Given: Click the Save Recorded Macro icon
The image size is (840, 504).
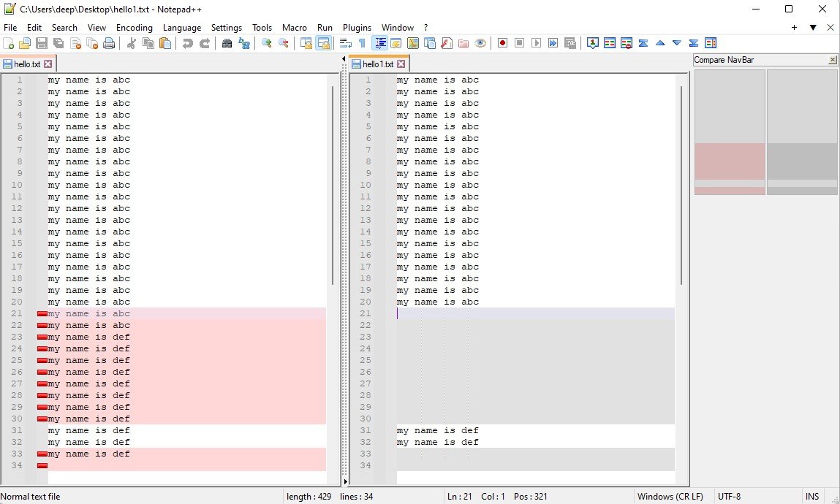Looking at the screenshot, I should pos(570,43).
